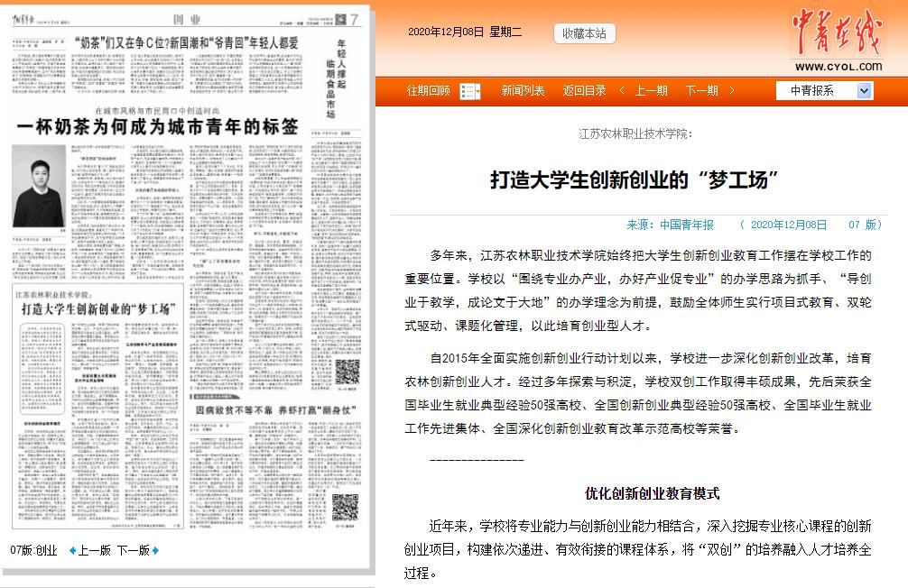This screenshot has width=908, height=588.
Task: Click the 07版:创业 page label
Action: [33, 550]
